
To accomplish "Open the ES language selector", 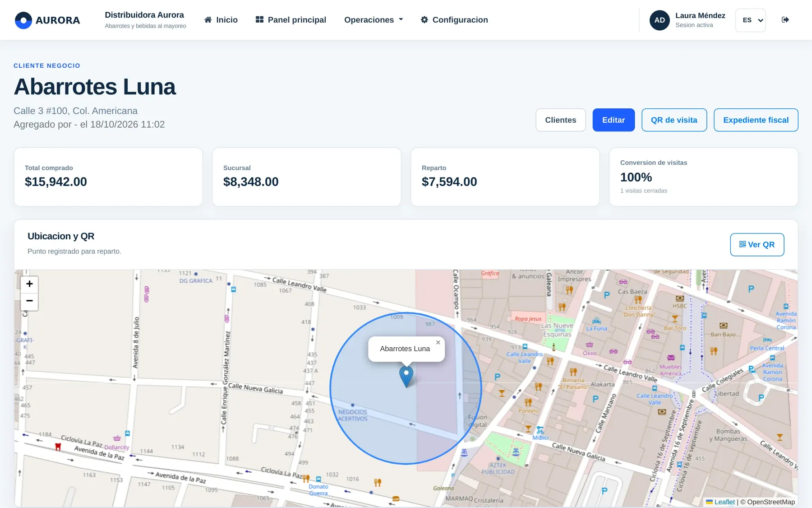I will click(x=751, y=20).
